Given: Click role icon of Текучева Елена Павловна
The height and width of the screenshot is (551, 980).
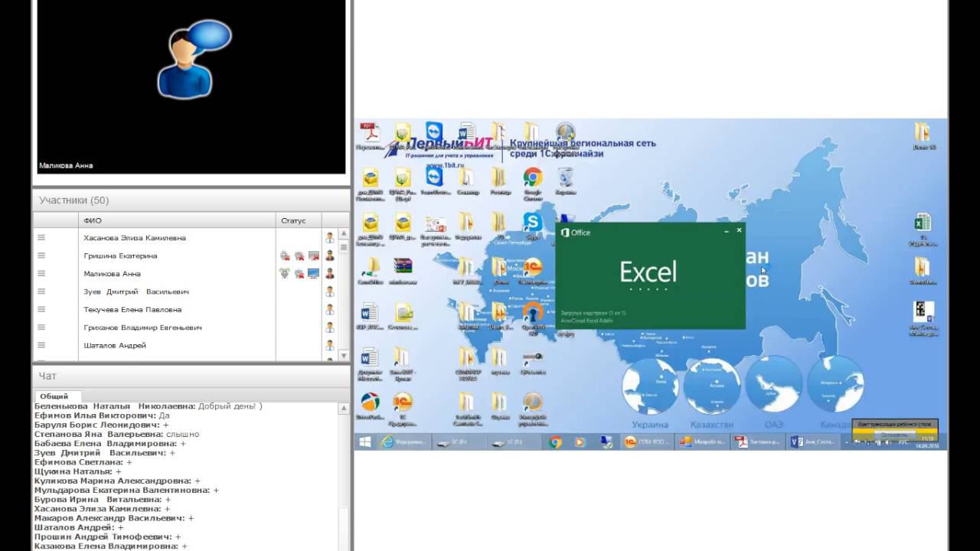Looking at the screenshot, I should point(329,309).
